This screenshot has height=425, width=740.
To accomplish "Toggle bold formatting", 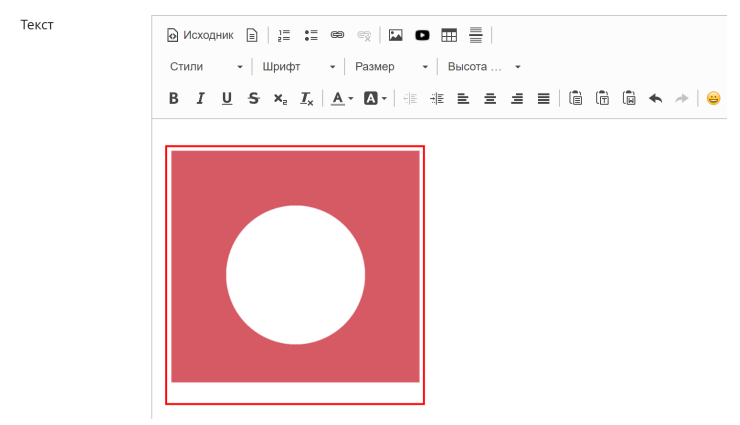I will (x=174, y=99).
